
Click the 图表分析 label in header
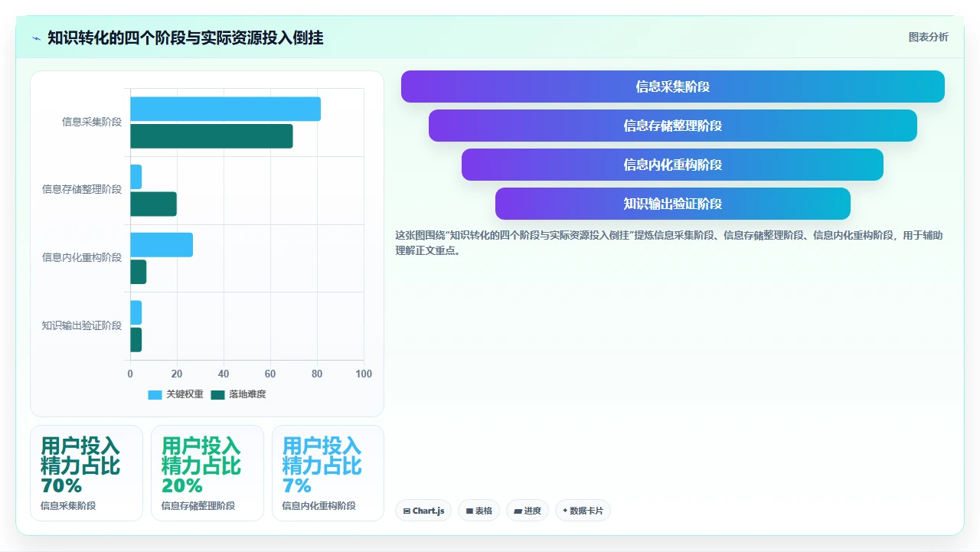tap(928, 38)
